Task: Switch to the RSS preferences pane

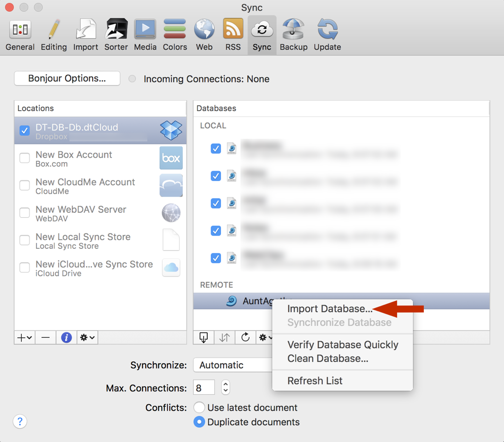Action: 233,35
